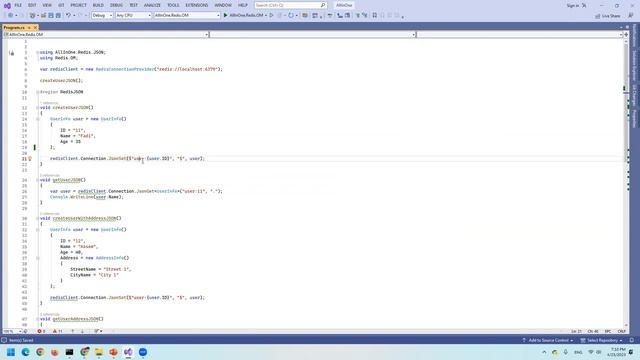
Task: Click the vertical editor scrollbar
Action: tap(626, 184)
